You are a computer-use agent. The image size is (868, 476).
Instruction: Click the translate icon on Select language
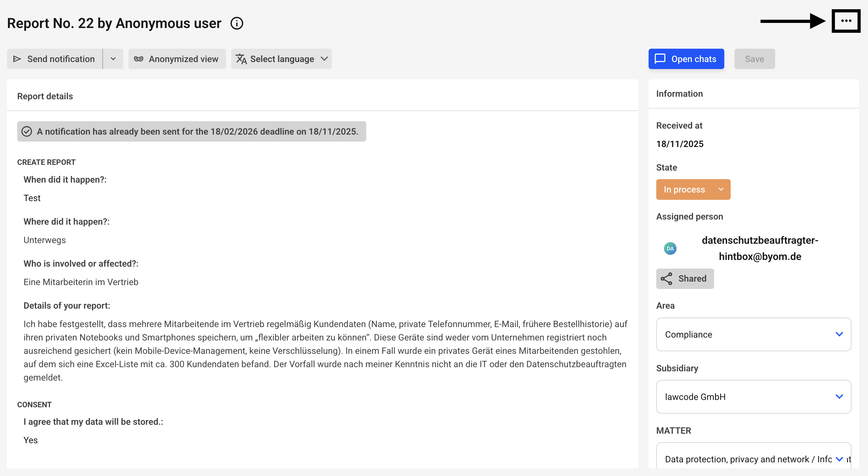tap(241, 59)
